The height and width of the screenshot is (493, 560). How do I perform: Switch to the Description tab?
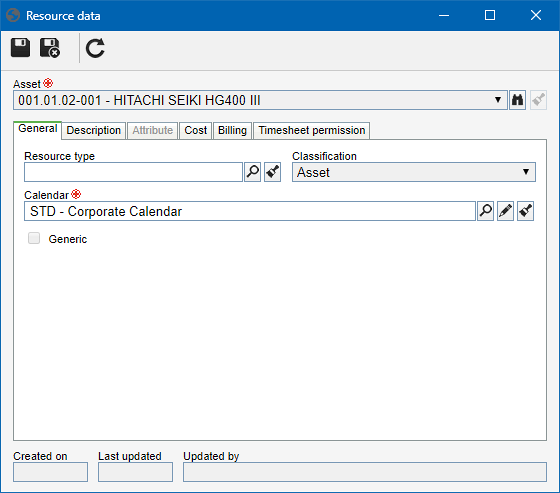(x=94, y=130)
